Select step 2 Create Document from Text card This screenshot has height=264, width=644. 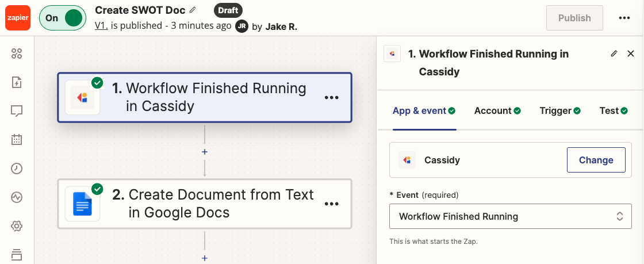pos(205,203)
